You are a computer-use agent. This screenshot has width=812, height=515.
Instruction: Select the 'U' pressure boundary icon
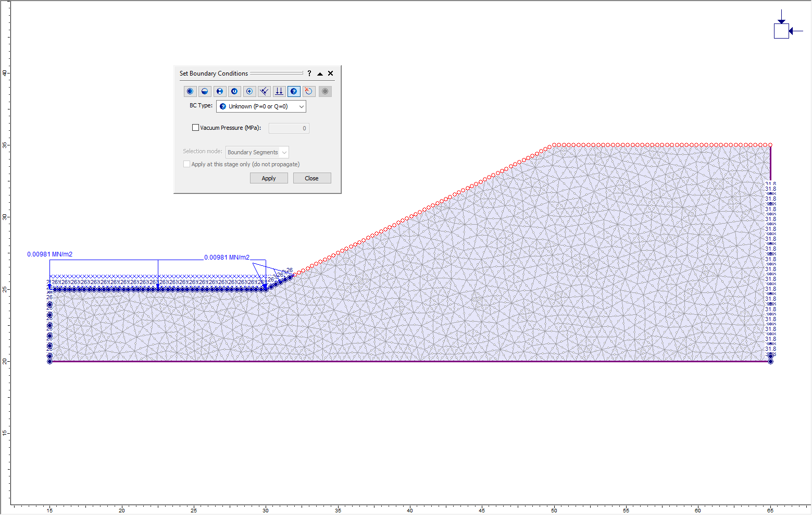[x=234, y=91]
